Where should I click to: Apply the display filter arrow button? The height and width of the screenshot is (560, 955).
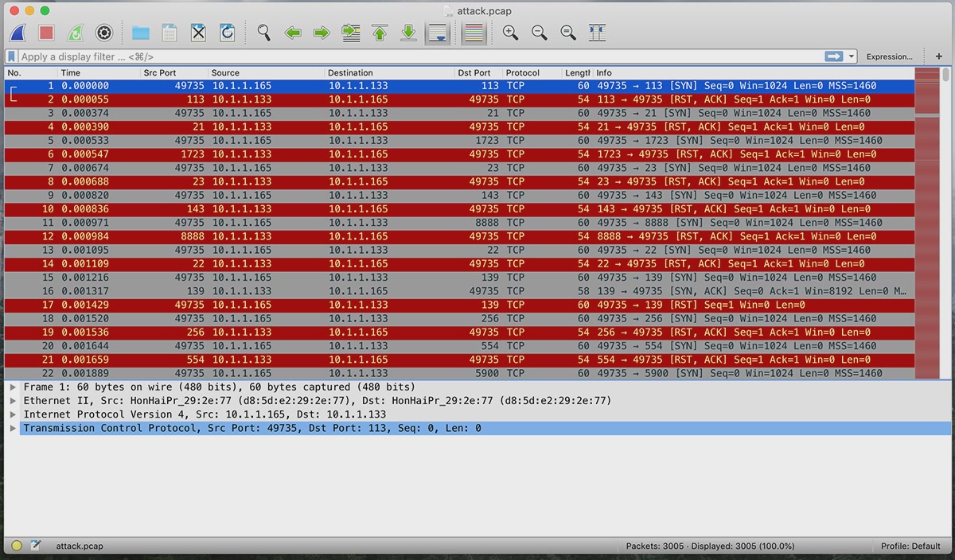click(834, 56)
